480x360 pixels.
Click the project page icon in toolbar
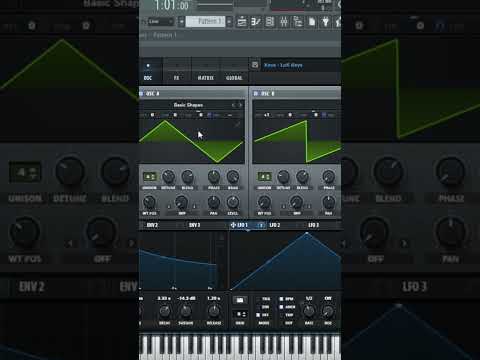click(x=312, y=22)
